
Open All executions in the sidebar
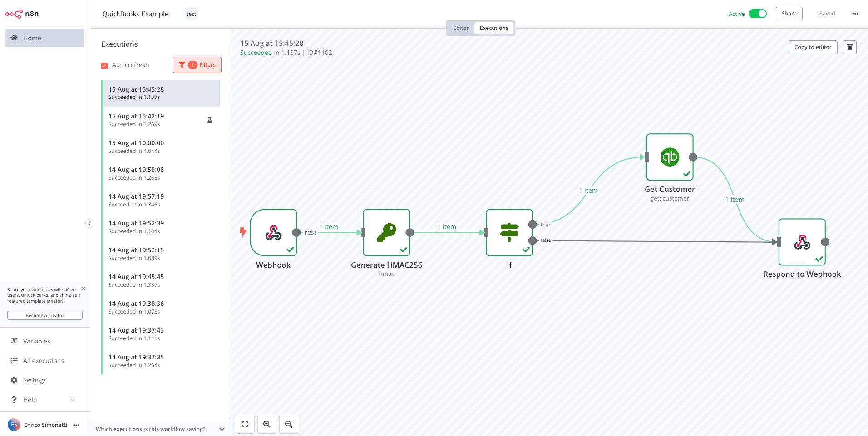44,361
